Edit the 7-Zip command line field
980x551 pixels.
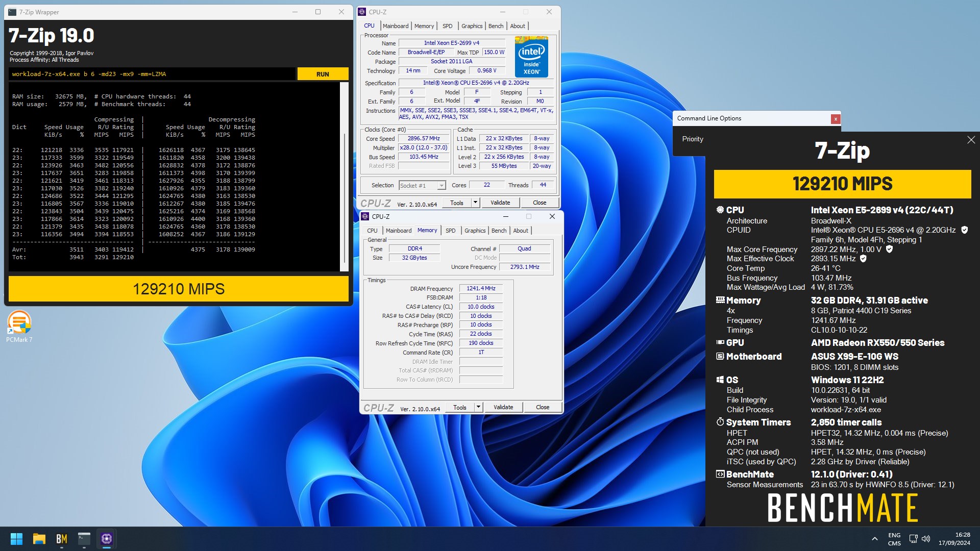[152, 74]
